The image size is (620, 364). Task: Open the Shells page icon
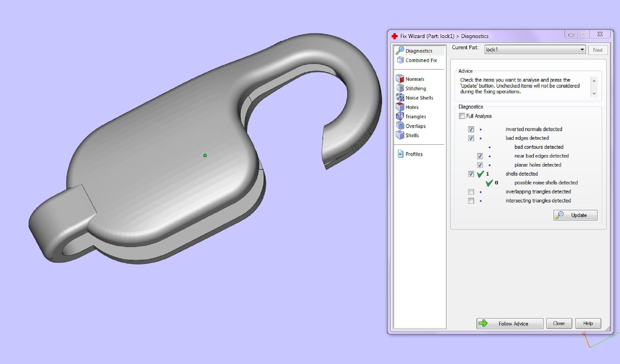pyautogui.click(x=400, y=135)
